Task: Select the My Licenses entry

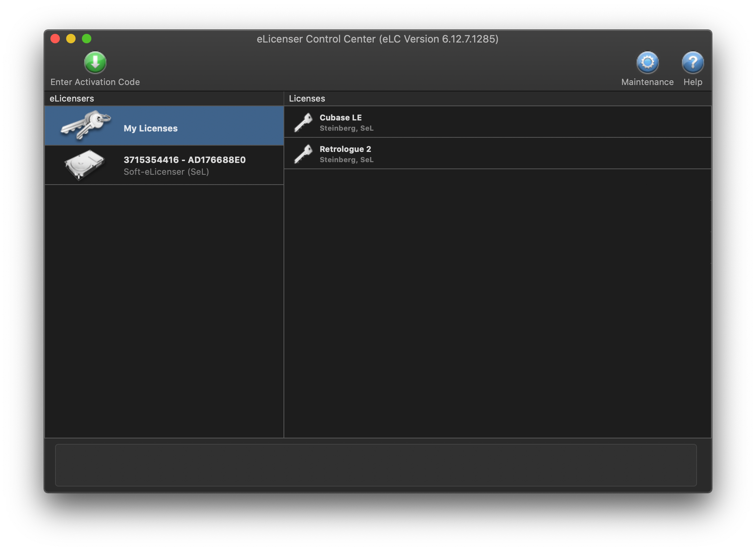Action: (164, 126)
